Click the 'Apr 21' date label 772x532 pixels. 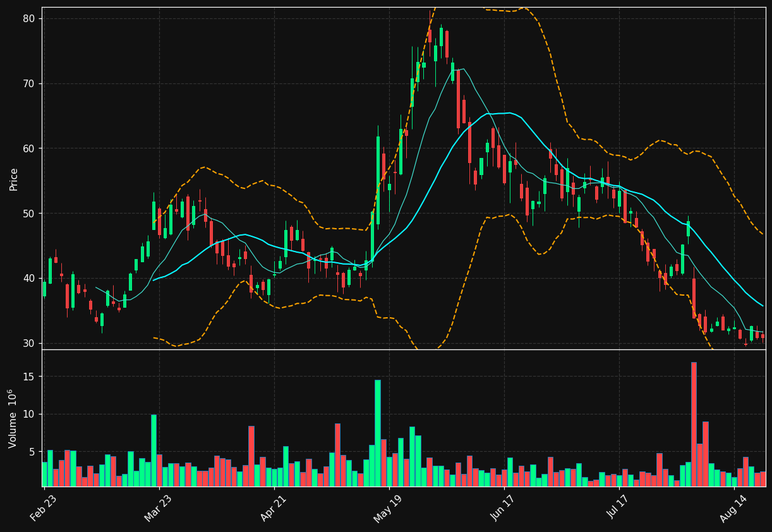(x=273, y=508)
